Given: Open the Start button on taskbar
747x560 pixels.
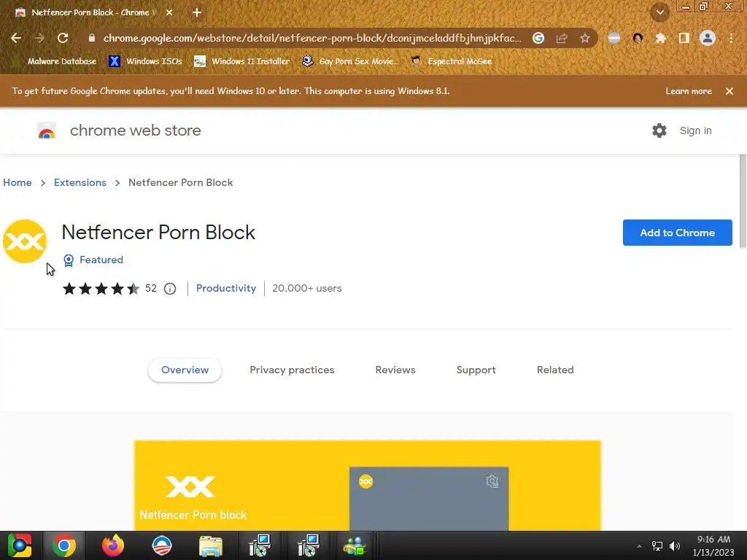Looking at the screenshot, I should pos(20,545).
